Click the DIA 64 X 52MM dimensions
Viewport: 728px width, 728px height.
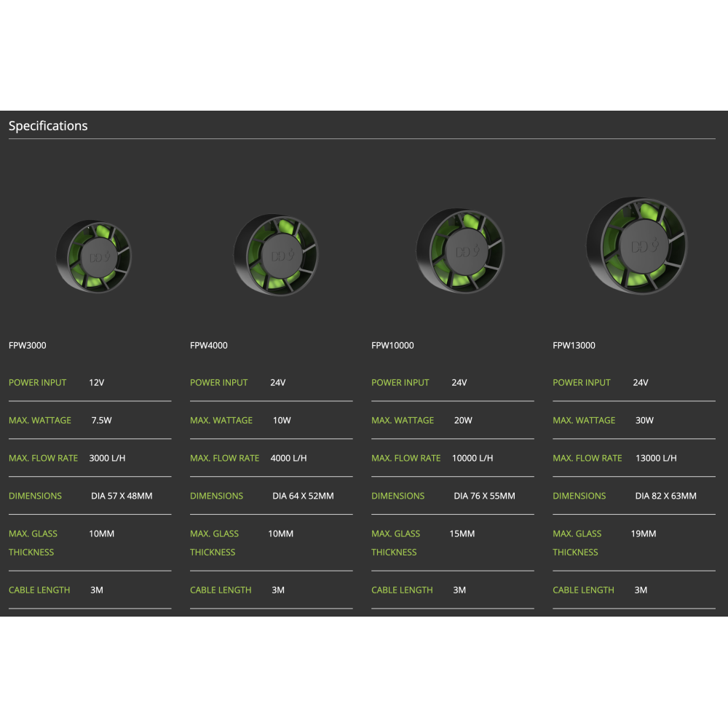pos(303,496)
